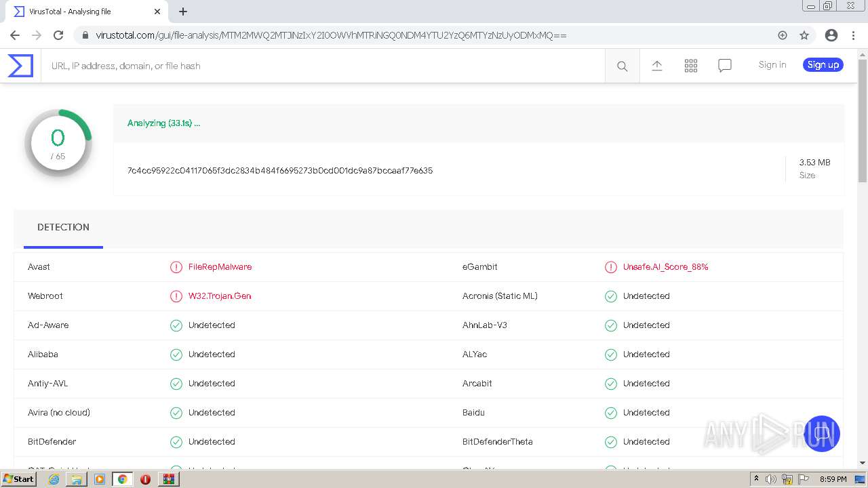Select the DETECTION tab
The image size is (868, 488).
[x=63, y=228]
